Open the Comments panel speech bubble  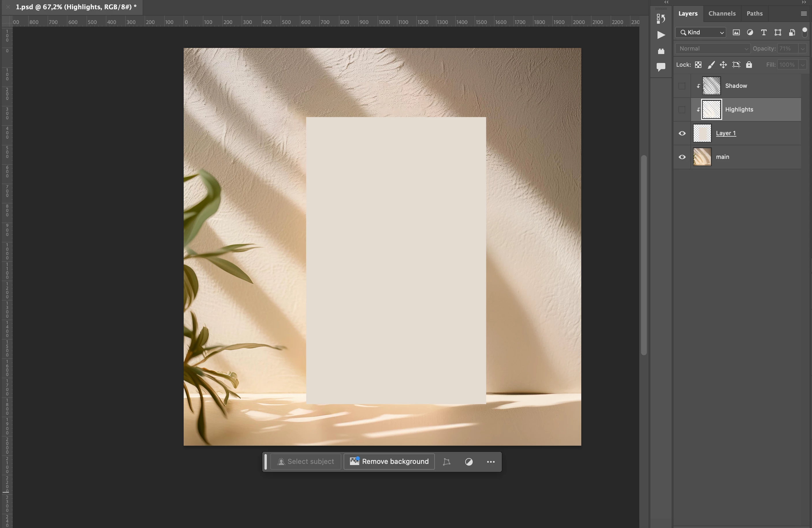click(x=661, y=66)
